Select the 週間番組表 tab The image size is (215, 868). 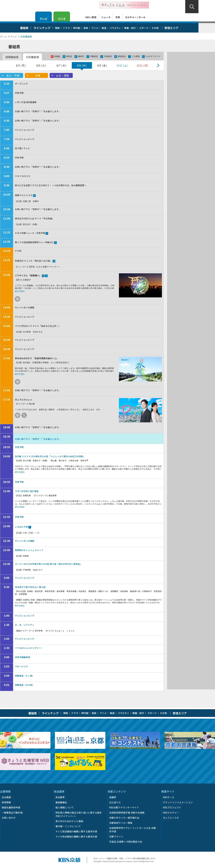tap(12, 57)
